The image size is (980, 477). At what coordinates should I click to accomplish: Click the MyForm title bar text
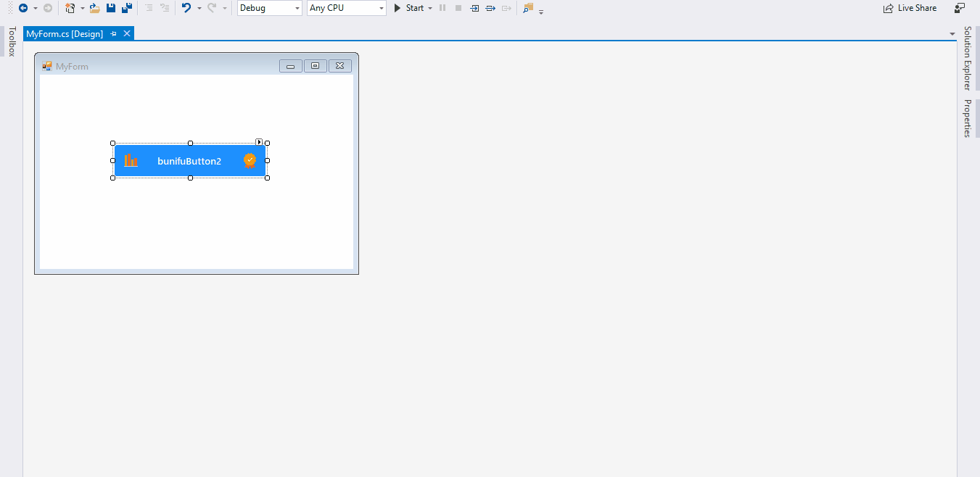coord(72,66)
